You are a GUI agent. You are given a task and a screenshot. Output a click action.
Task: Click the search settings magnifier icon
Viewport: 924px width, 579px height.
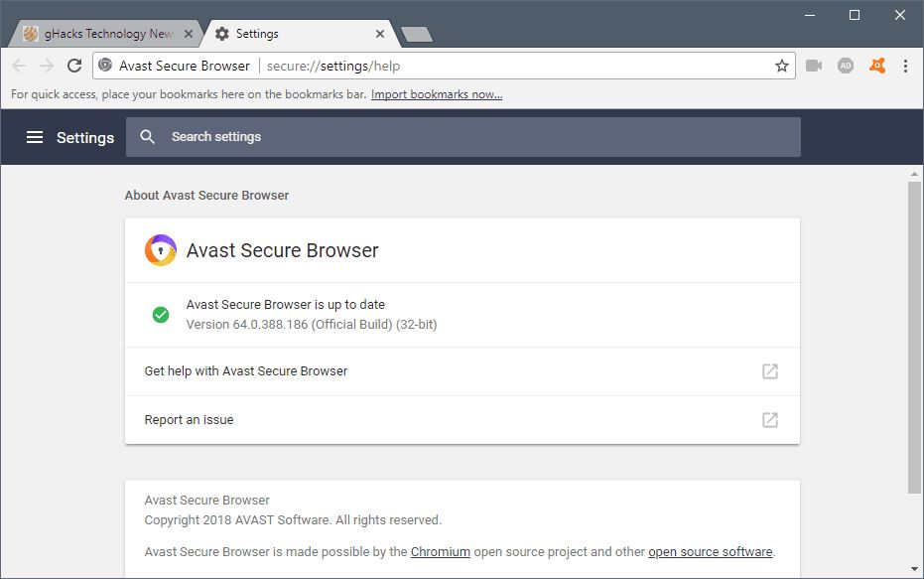[147, 137]
